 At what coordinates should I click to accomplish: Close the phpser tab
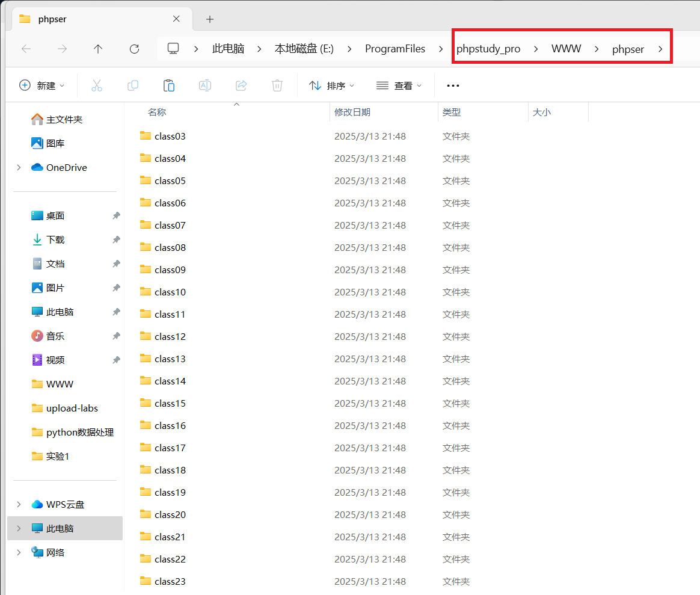click(x=176, y=19)
